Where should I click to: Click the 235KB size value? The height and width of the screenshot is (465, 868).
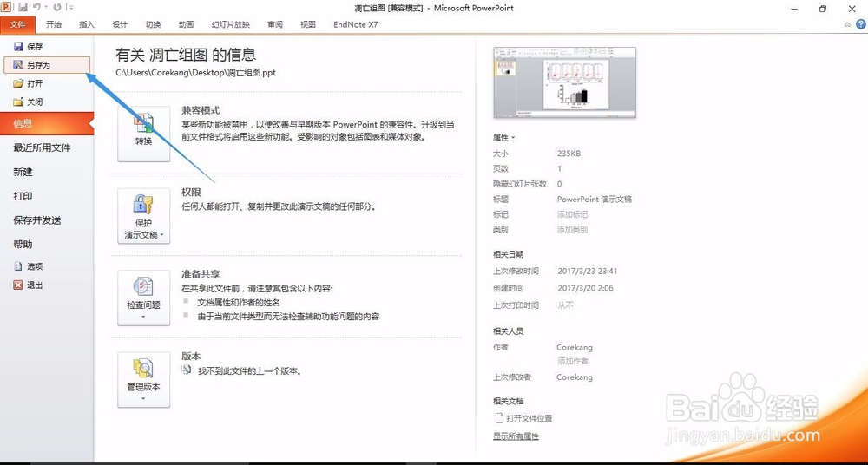pyautogui.click(x=569, y=154)
